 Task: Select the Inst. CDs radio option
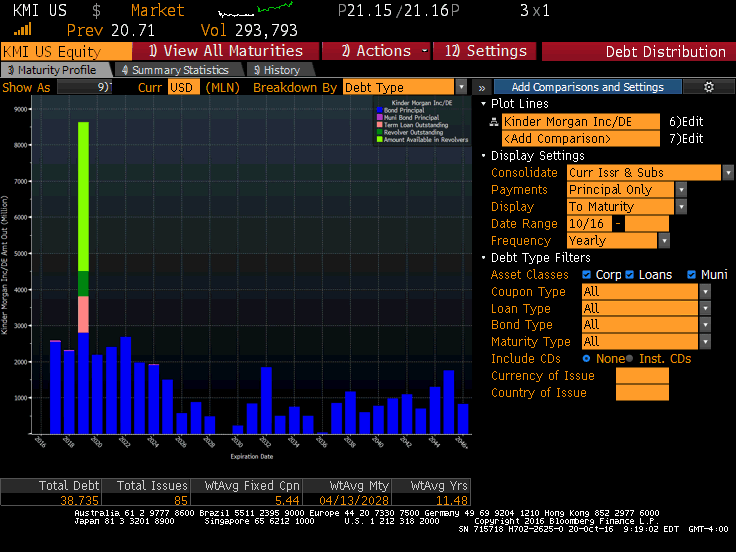point(629,359)
